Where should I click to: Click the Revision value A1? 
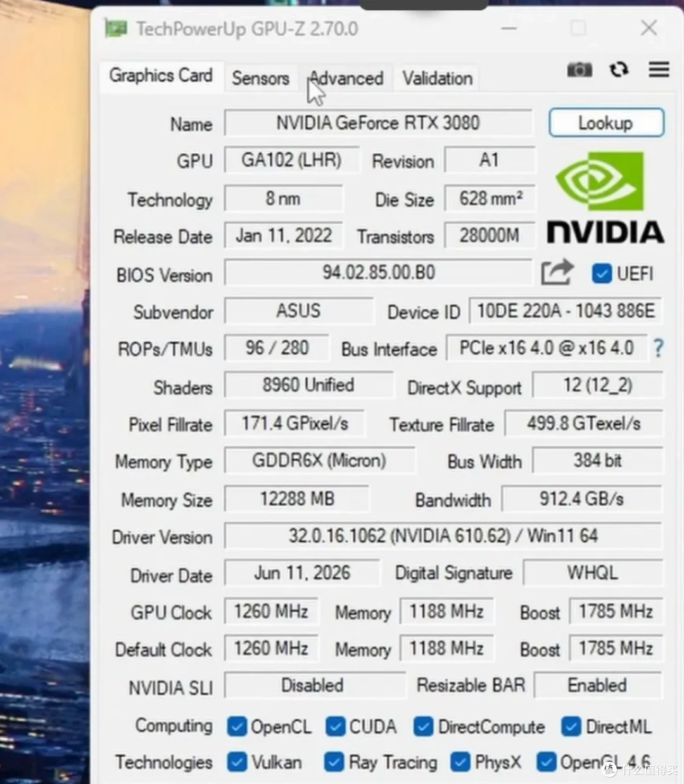tap(490, 160)
